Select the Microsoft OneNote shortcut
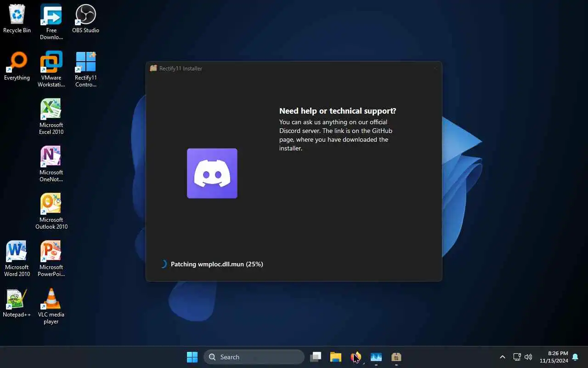This screenshot has height=368, width=588. point(51,164)
